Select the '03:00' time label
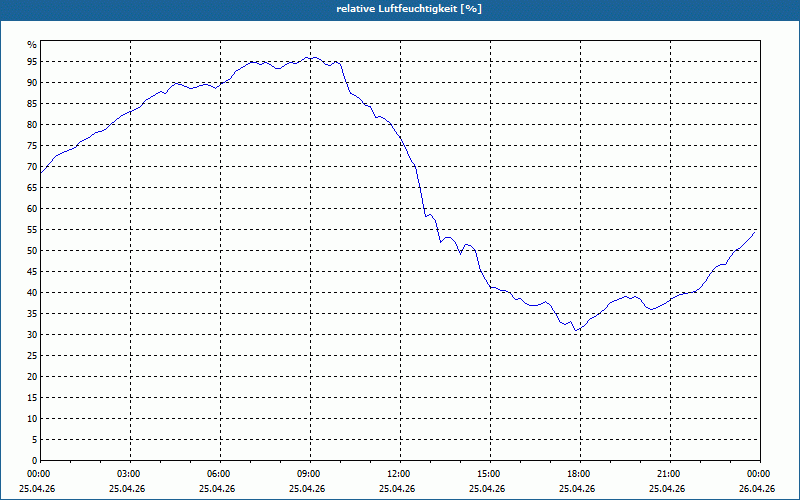Image resolution: width=800 pixels, height=500 pixels. point(128,474)
